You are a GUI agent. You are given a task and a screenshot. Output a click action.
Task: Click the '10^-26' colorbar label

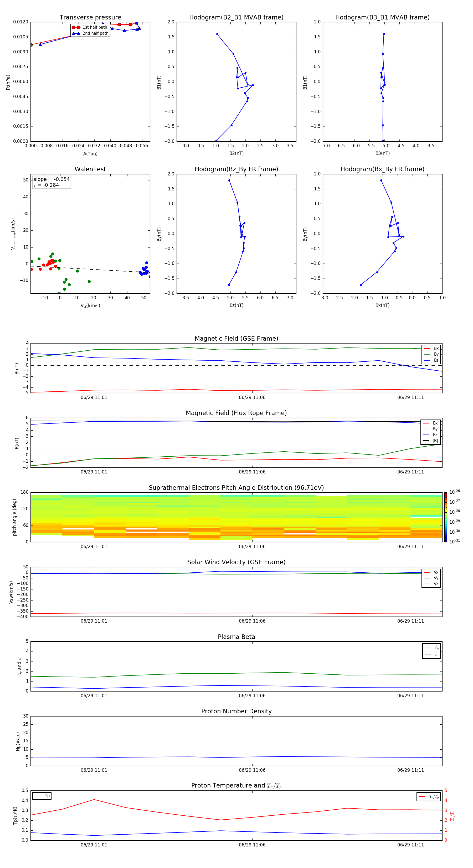point(455,492)
